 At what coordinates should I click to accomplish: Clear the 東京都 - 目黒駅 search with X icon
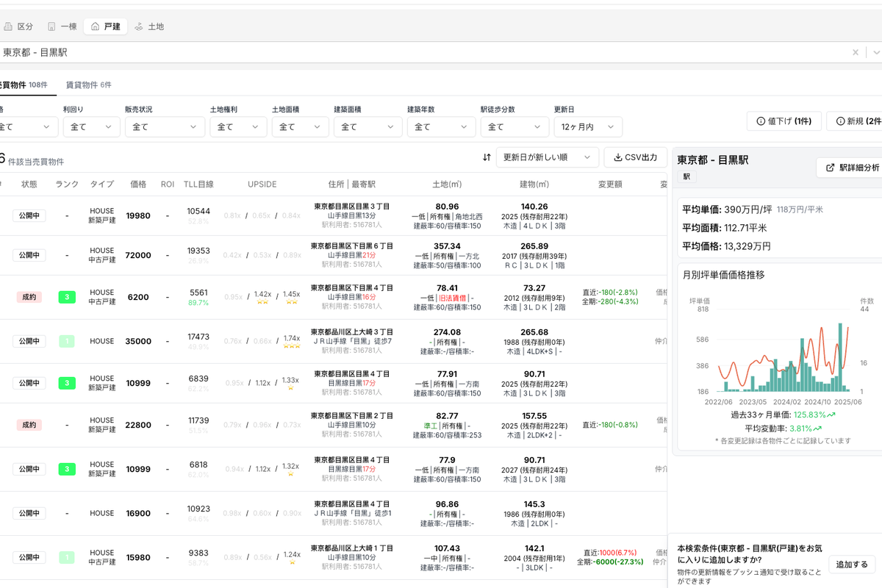coord(856,52)
